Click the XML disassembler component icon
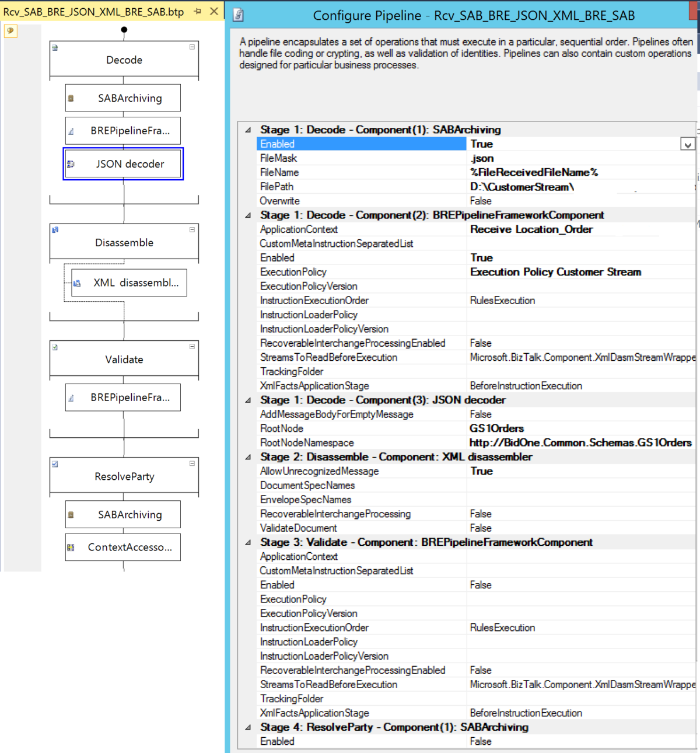The image size is (700, 753). click(x=77, y=283)
